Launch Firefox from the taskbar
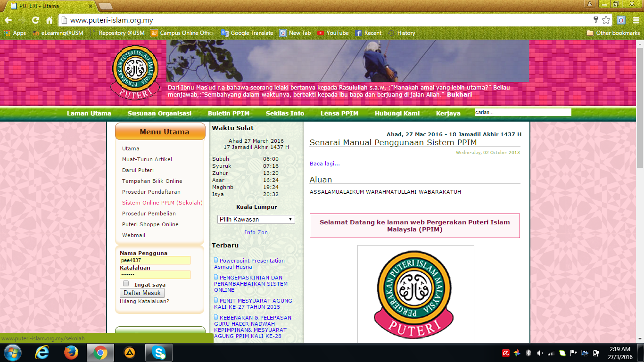Image resolution: width=644 pixels, height=362 pixels. [x=71, y=353]
